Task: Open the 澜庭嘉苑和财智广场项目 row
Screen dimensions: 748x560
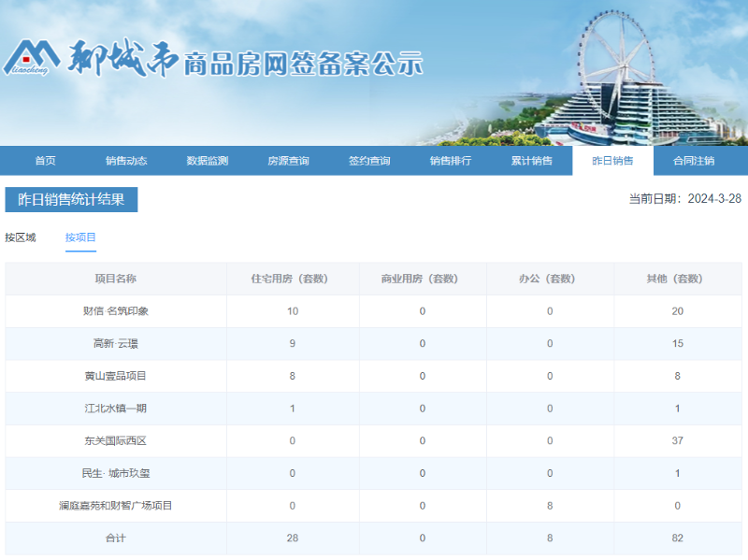Action: click(116, 506)
